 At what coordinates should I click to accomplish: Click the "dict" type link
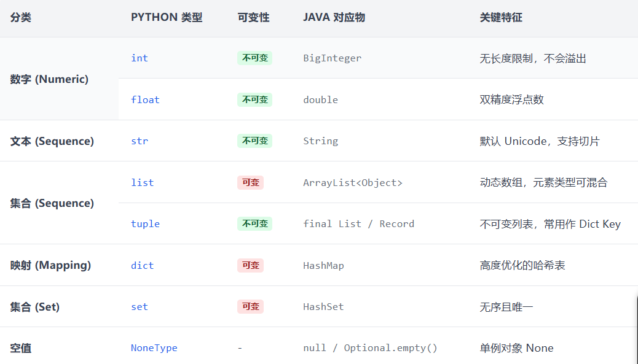pyautogui.click(x=142, y=265)
